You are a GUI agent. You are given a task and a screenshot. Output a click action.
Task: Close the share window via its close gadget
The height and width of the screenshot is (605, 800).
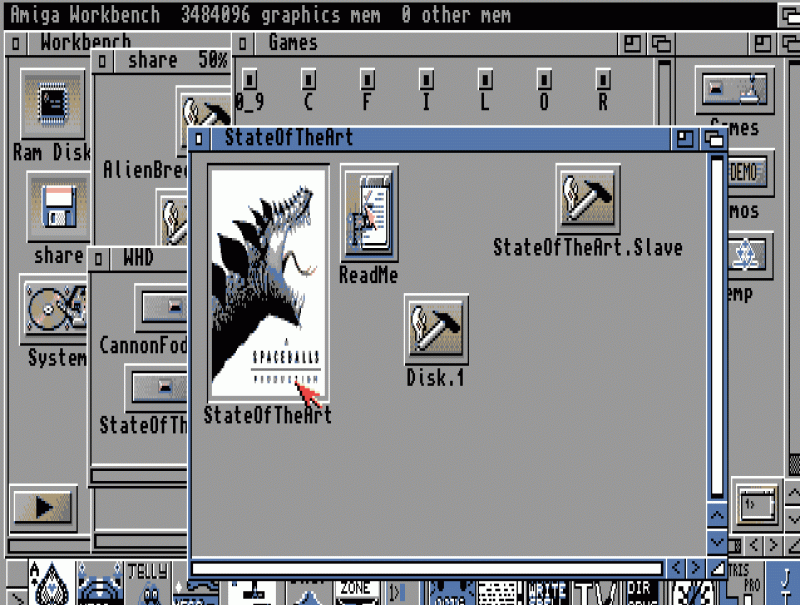click(103, 61)
